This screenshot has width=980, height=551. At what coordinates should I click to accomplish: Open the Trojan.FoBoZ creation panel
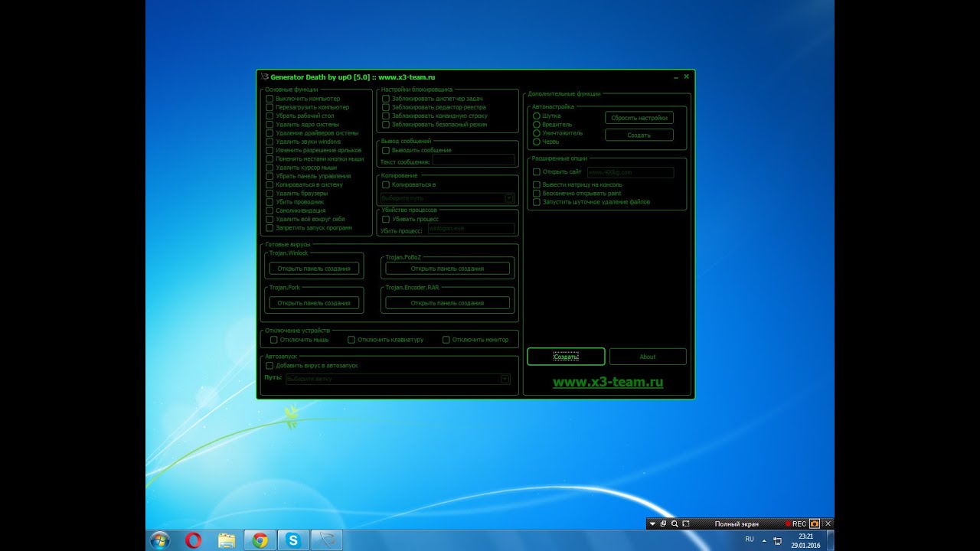coord(447,269)
